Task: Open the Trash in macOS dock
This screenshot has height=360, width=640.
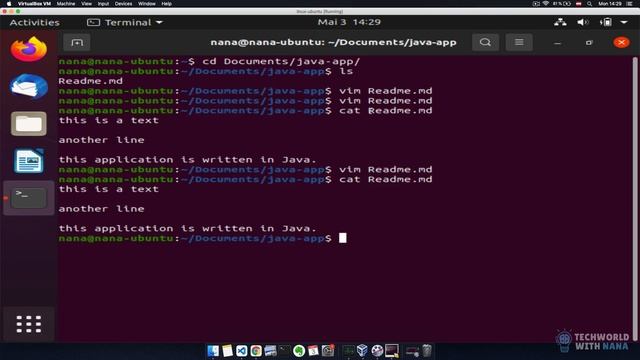Action: 427,351
